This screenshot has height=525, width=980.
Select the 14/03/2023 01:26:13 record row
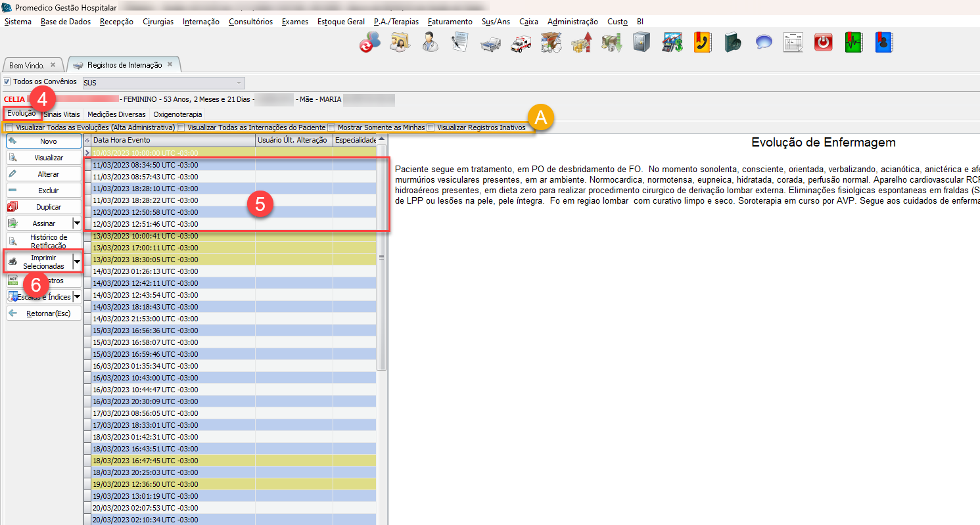coord(145,271)
